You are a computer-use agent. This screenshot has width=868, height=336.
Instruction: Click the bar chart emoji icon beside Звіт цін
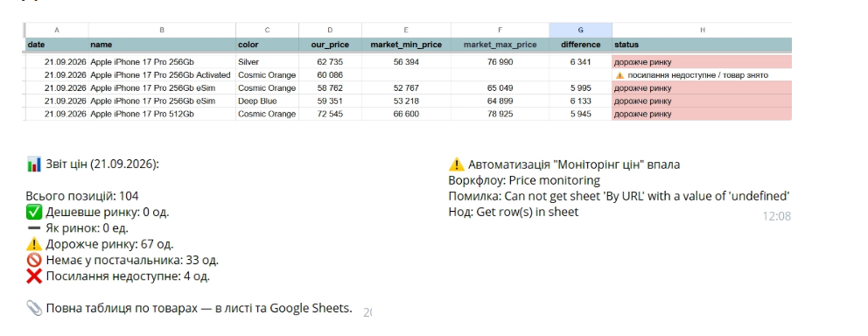(34, 164)
